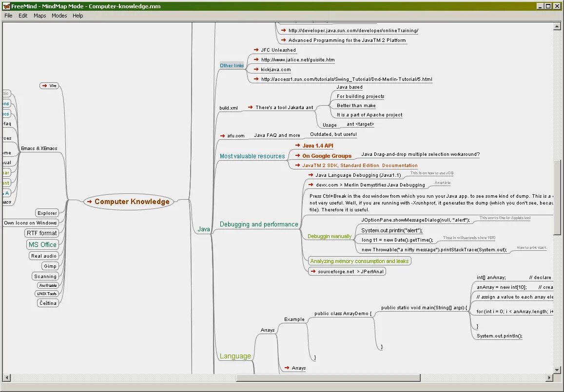Select the Explorer node
Viewport: 564px width, 392px height.
47,213
